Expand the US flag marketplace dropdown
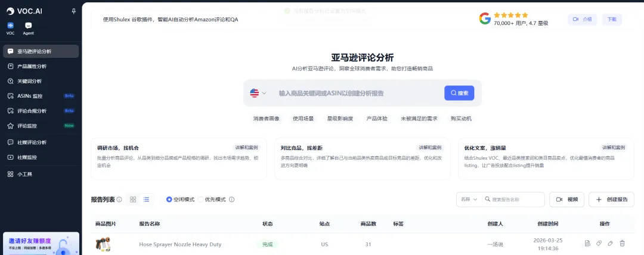This screenshot has height=255, width=644. pyautogui.click(x=258, y=93)
